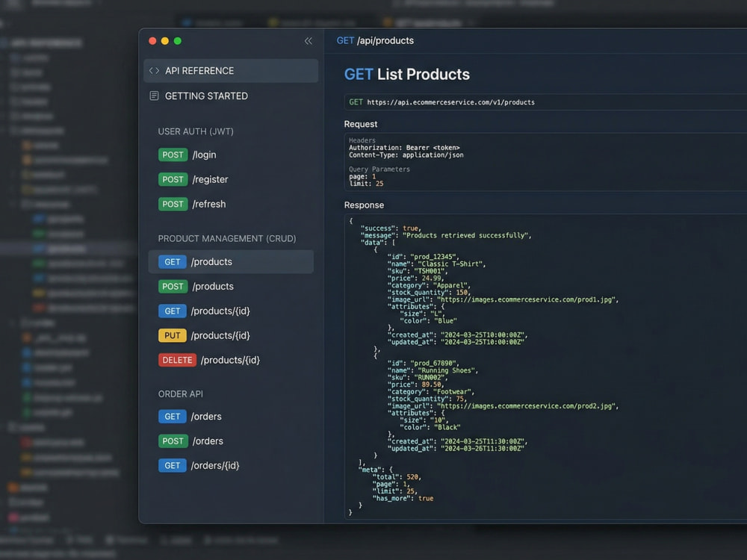Click the "prod_12345" id value
Viewport: 747px width, 560px height.
pyautogui.click(x=435, y=257)
